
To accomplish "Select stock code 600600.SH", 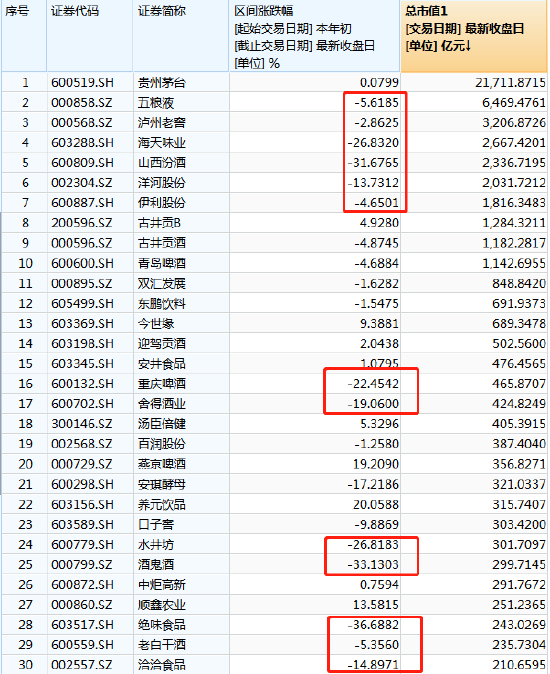I will pyautogui.click(x=82, y=263).
